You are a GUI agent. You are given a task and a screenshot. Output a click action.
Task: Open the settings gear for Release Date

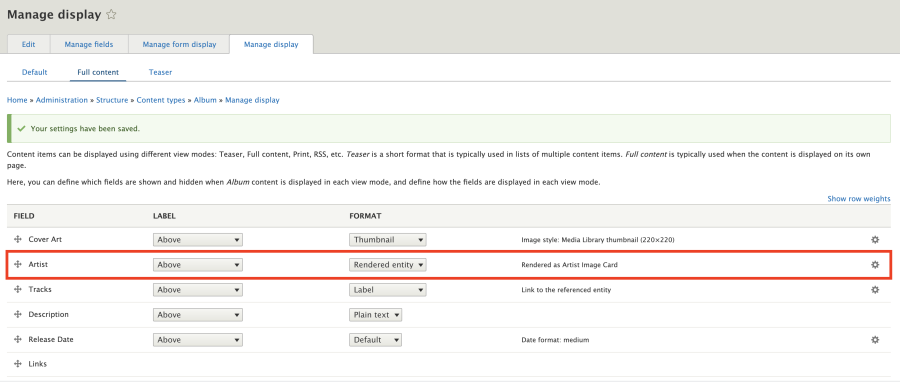(x=875, y=340)
